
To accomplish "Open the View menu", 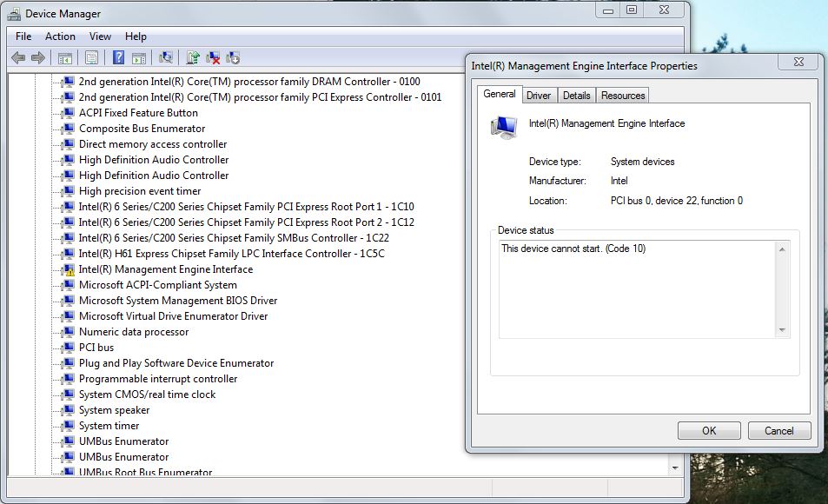I will click(100, 36).
